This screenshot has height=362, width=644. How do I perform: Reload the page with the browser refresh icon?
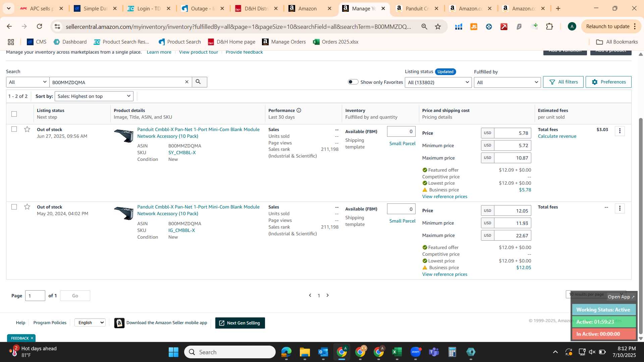click(x=39, y=26)
